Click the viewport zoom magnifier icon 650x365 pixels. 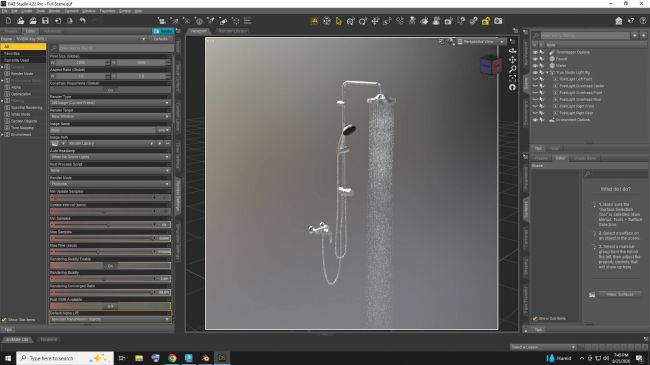(x=513, y=69)
